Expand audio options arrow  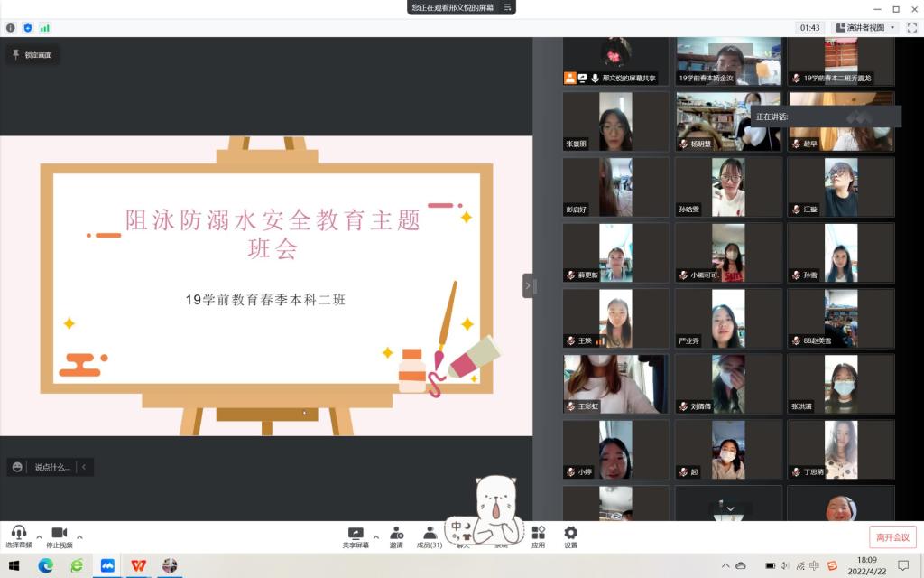[x=39, y=536]
